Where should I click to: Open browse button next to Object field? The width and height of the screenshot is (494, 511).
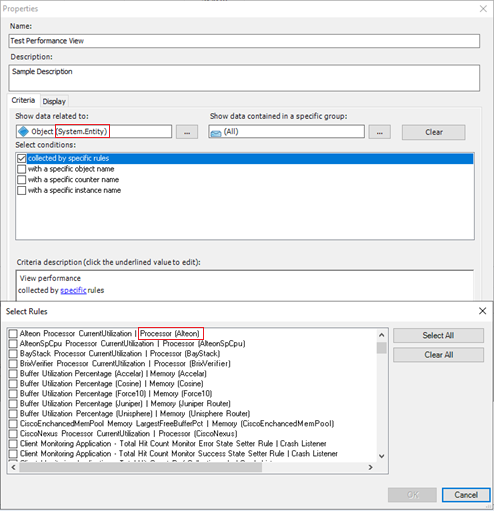(x=187, y=132)
